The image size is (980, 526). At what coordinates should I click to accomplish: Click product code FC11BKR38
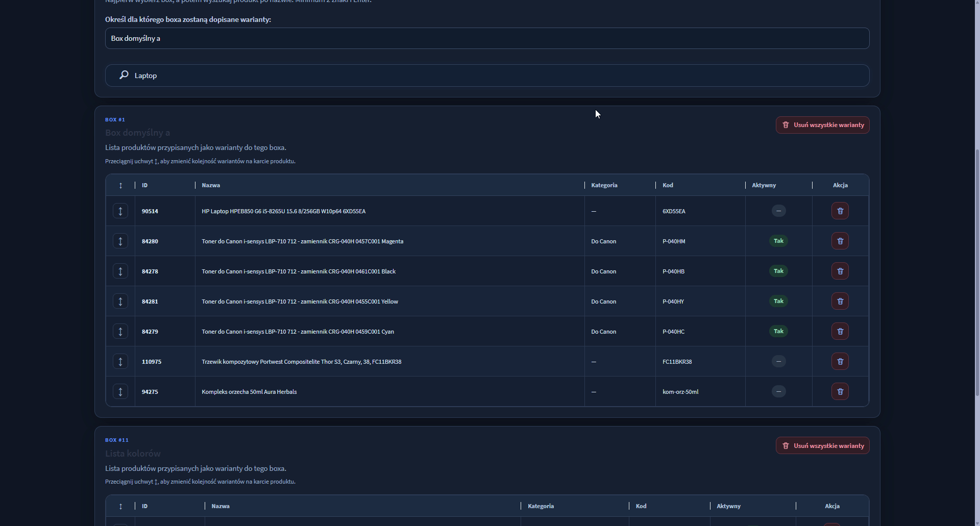(677, 362)
